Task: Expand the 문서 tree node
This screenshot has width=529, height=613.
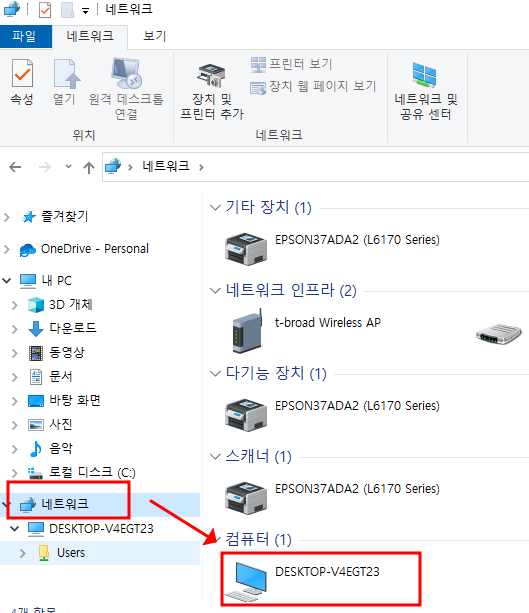Action: click(14, 377)
